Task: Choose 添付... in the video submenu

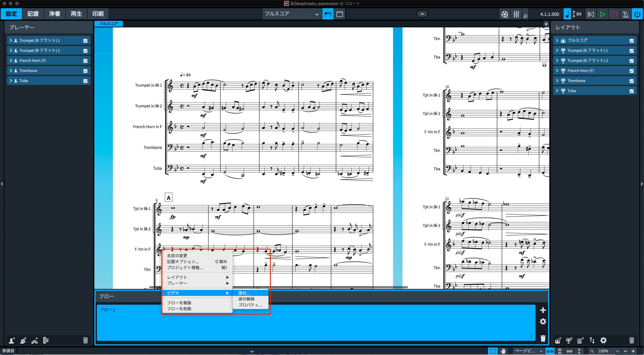Action: (244, 293)
